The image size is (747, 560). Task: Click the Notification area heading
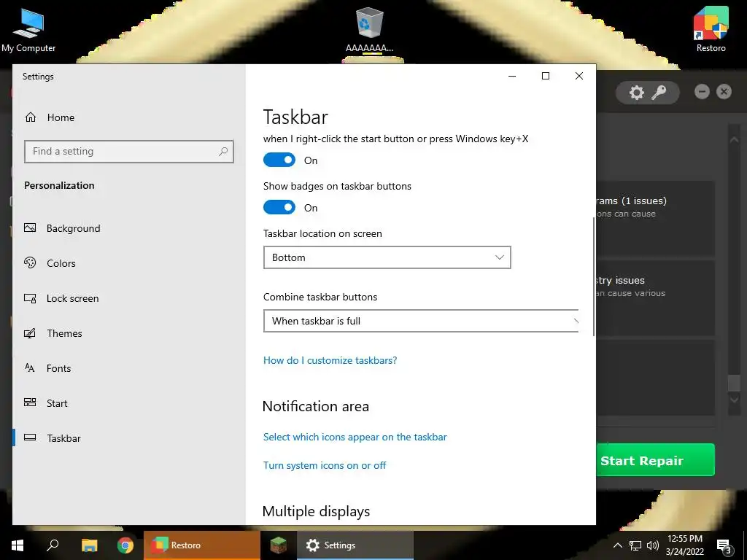[315, 406]
